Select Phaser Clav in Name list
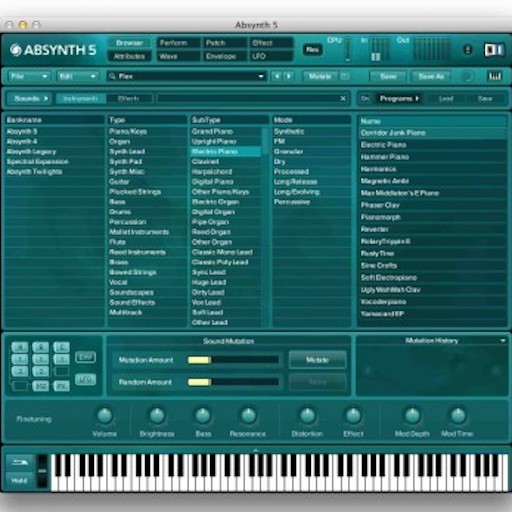Image resolution: width=512 pixels, height=512 pixels. pos(432,205)
